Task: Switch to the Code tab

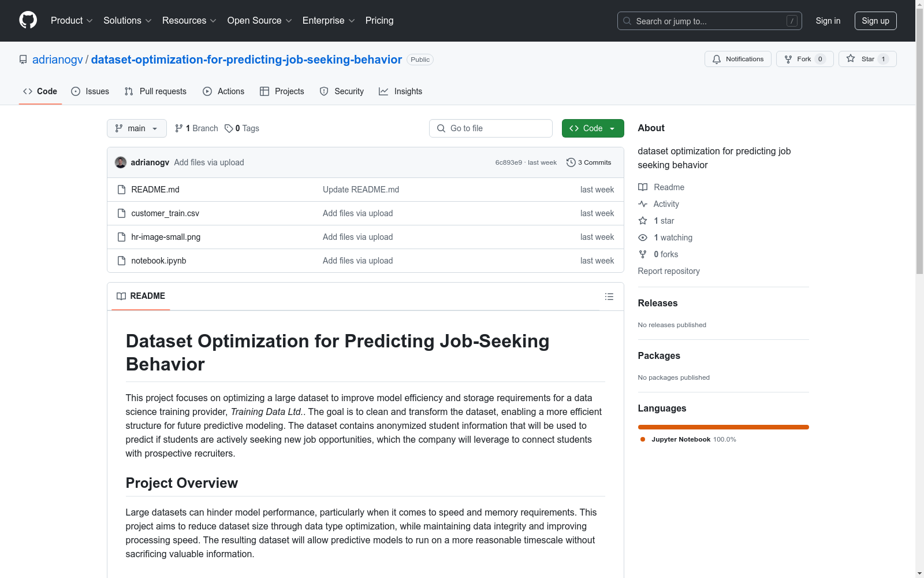Action: (40, 91)
